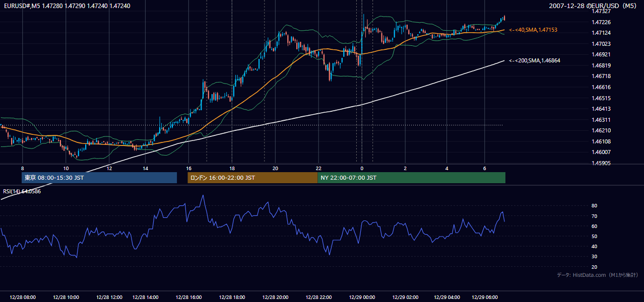Select hour marker 12 under price chart
The image size is (644, 302).
click(x=109, y=168)
